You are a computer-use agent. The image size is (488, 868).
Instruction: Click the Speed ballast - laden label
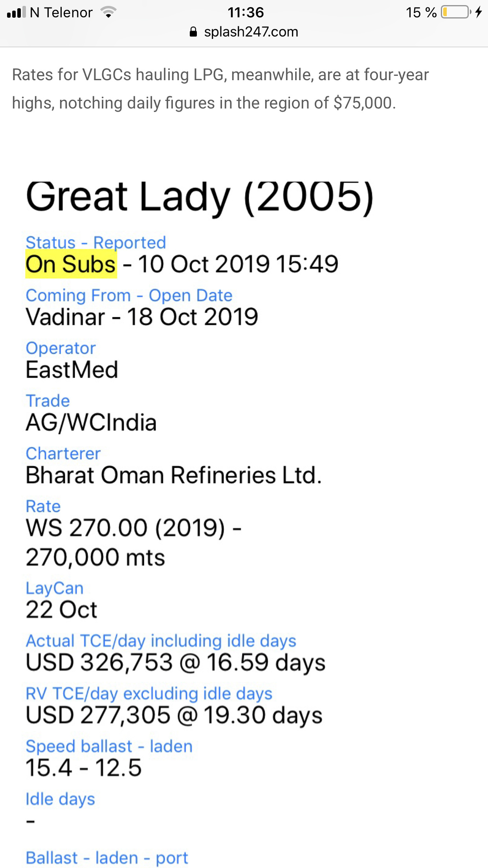click(x=109, y=747)
